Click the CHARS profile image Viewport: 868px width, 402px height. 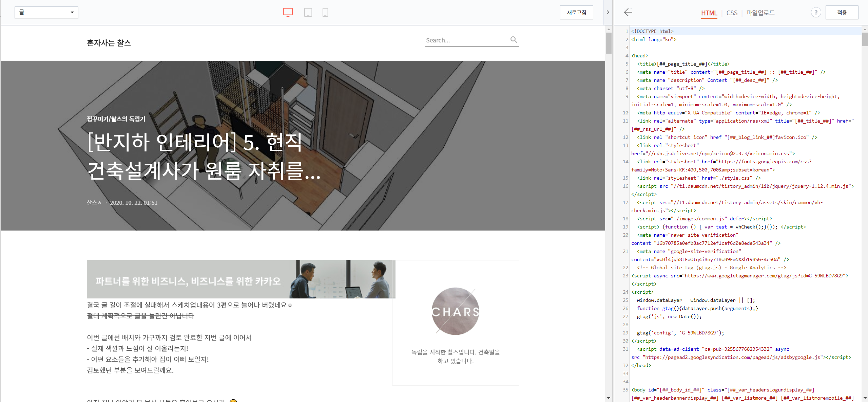pyautogui.click(x=455, y=311)
